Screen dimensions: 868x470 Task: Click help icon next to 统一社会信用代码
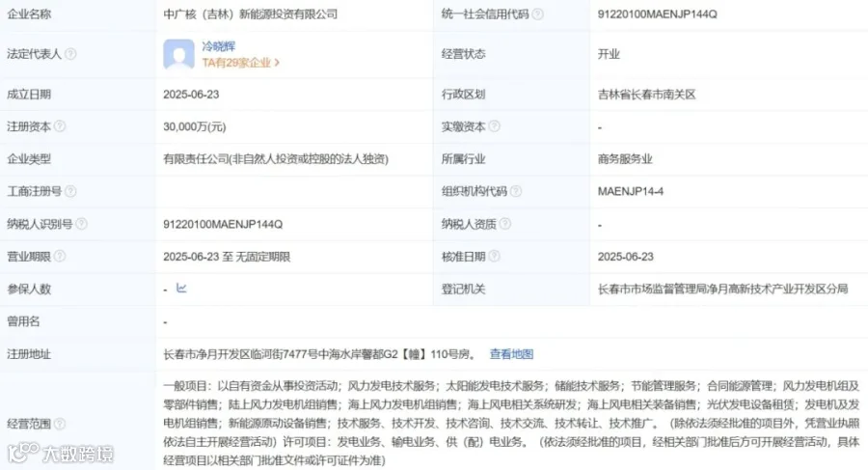pos(537,14)
